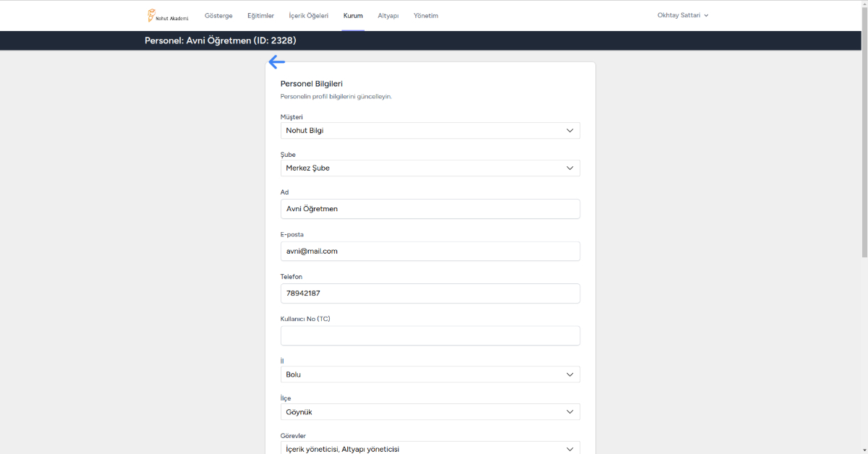Open the Gösterge menu item
Screen dimensions: 868x454
coord(218,15)
